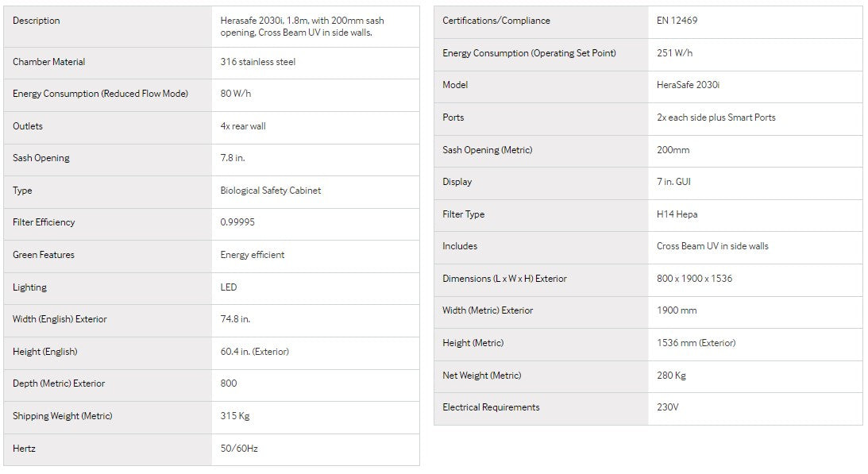Click the '280 Kg' net weight value
Viewport: 868px width, 474px height.
pos(671,376)
